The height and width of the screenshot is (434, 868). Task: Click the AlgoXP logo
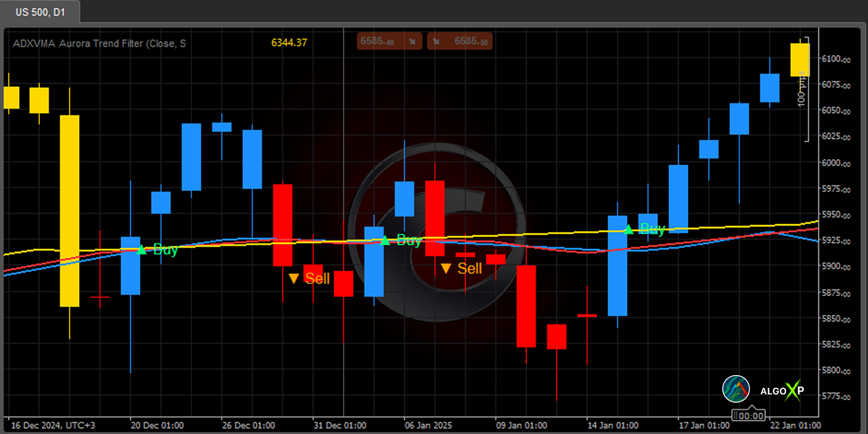click(x=782, y=391)
